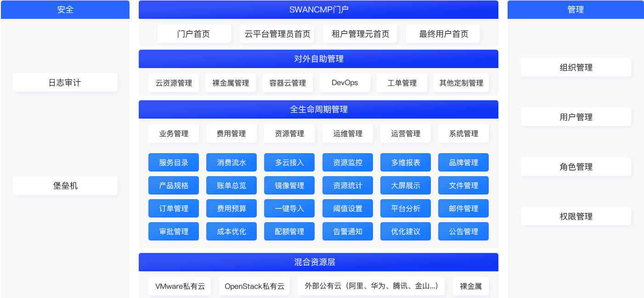This screenshot has width=644, height=298.
Task: Click the 大屏展示 blue tile
Action: click(406, 185)
